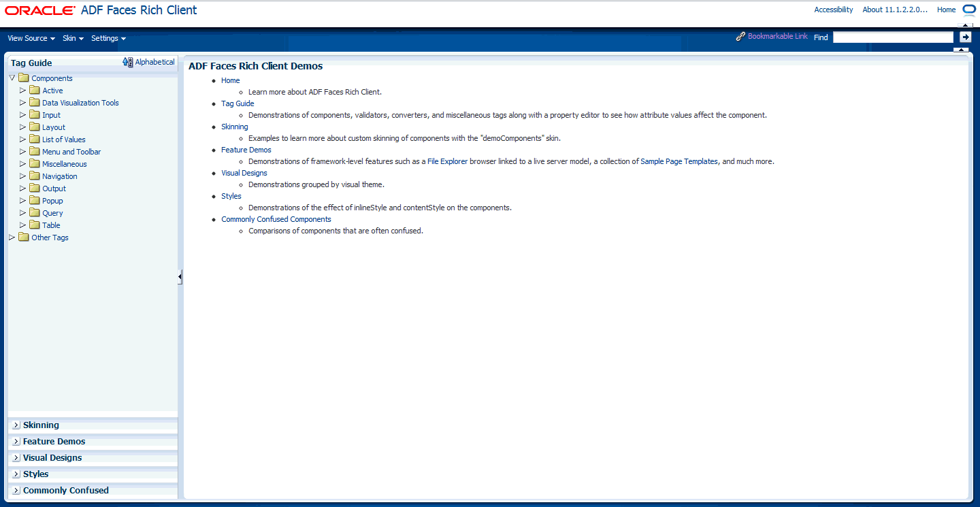Collapse the Components tree node

coord(12,78)
